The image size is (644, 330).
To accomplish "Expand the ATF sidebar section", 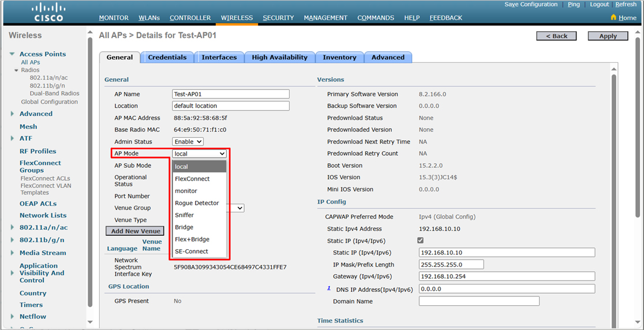I will click(12, 138).
